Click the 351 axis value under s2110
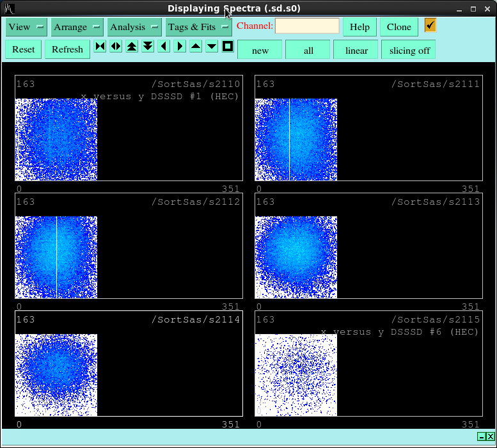Image resolution: width=497 pixels, height=448 pixels. pyautogui.click(x=230, y=189)
